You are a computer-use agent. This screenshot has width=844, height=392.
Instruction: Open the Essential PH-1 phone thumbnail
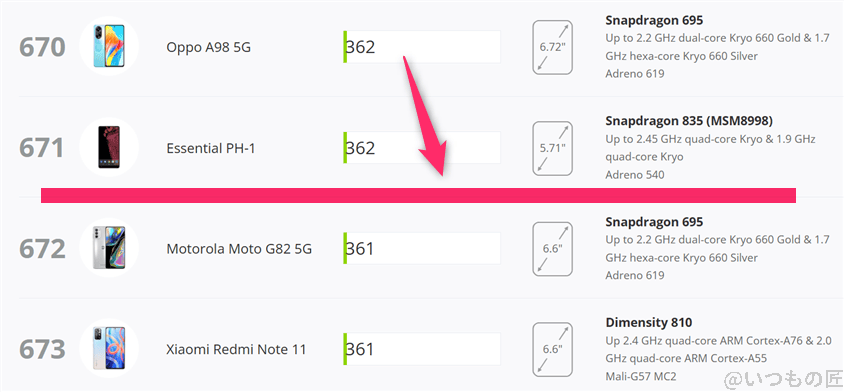(109, 148)
